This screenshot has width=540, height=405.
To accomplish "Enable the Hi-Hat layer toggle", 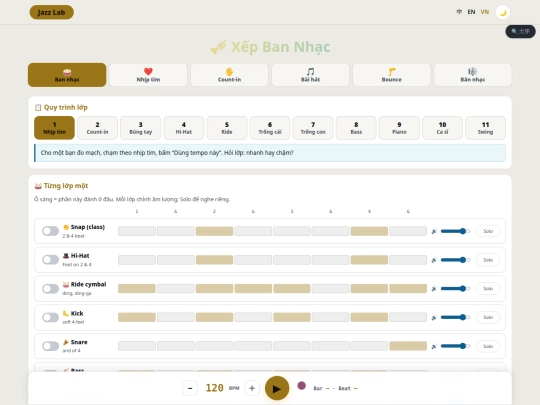I will [51, 260].
